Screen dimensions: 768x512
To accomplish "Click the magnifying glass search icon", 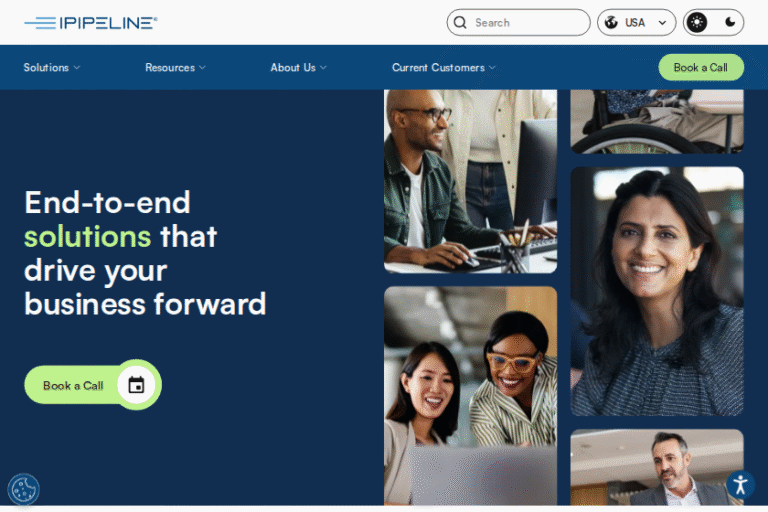I will (460, 23).
